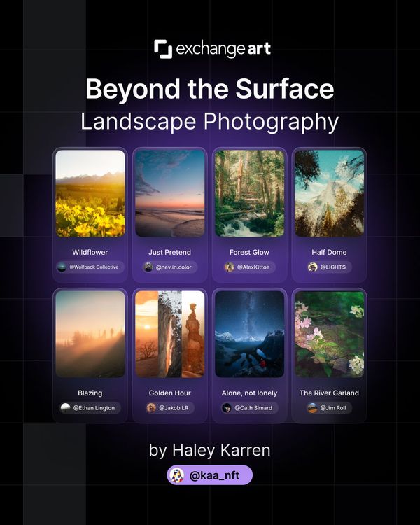Viewport: 420px width, 525px height.
Task: Click the Exchange Art logo icon
Action: [163, 49]
